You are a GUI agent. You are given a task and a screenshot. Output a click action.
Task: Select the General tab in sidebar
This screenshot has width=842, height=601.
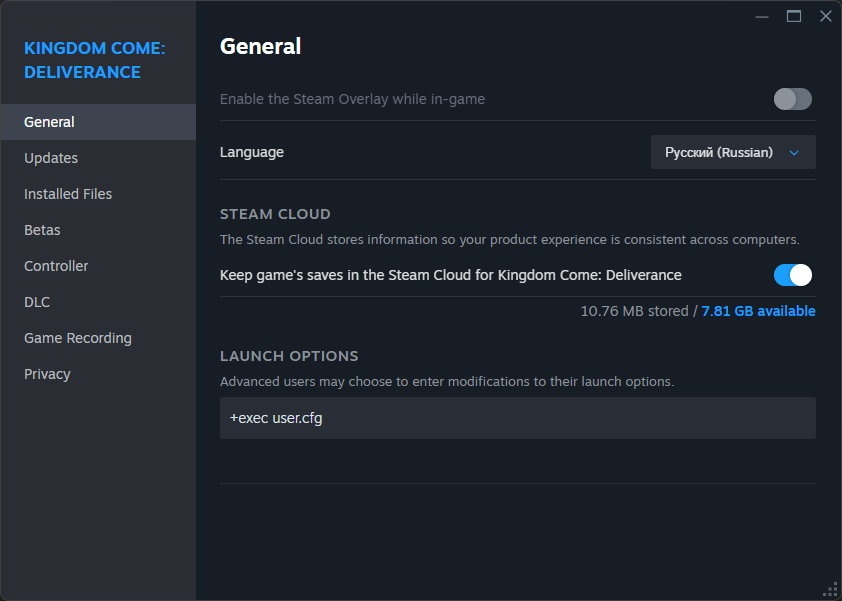coord(98,122)
